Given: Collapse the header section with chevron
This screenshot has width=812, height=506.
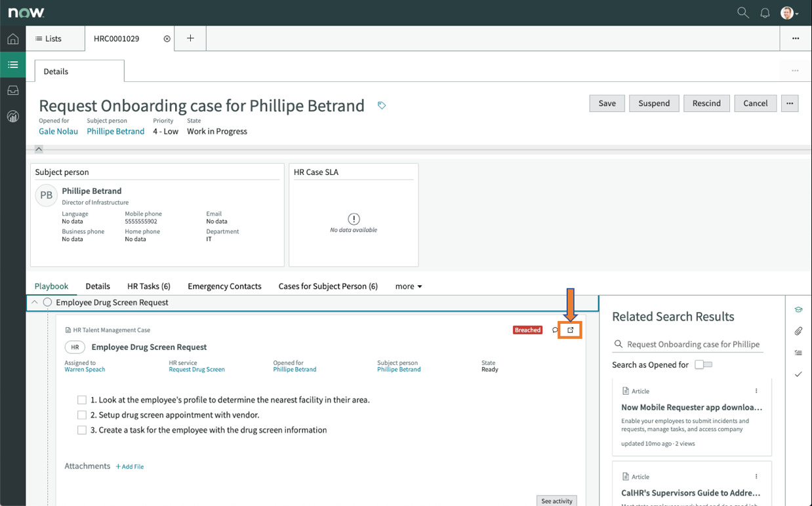Looking at the screenshot, I should (x=39, y=149).
